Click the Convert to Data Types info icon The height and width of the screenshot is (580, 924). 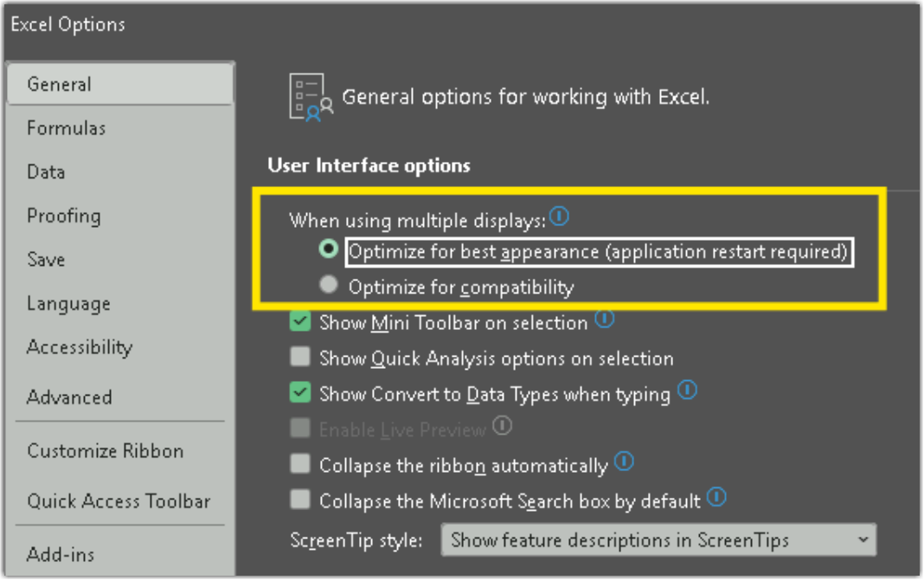click(689, 391)
